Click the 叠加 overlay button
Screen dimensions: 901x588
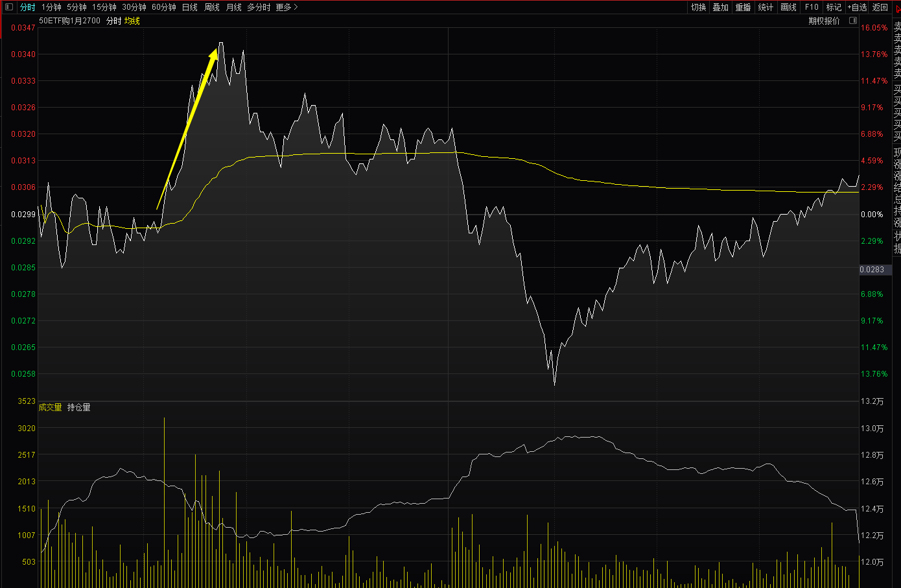pyautogui.click(x=721, y=7)
